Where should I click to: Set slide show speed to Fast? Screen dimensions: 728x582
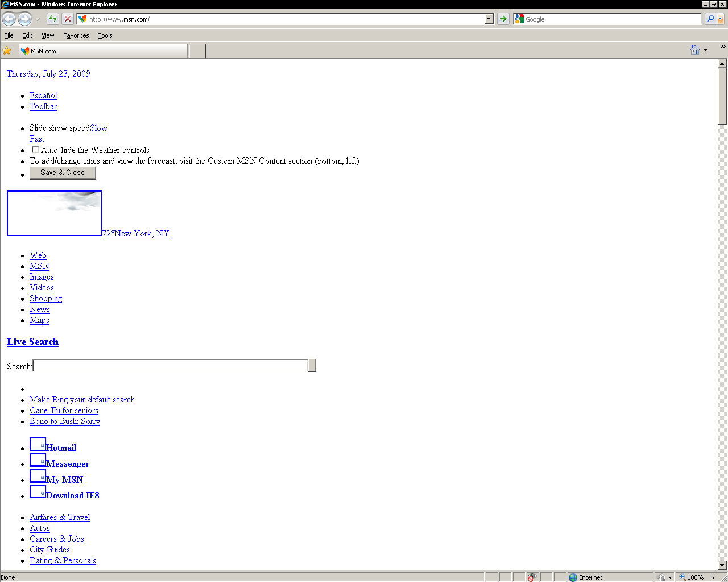37,139
